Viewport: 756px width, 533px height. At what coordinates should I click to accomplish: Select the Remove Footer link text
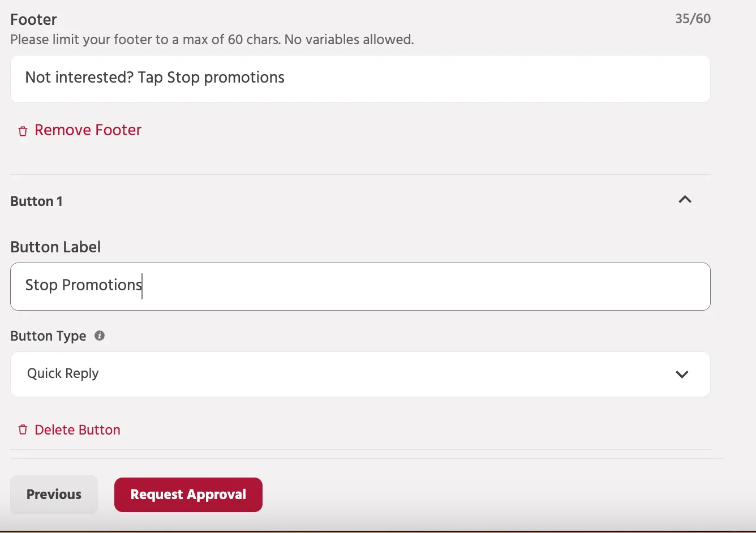[88, 130]
